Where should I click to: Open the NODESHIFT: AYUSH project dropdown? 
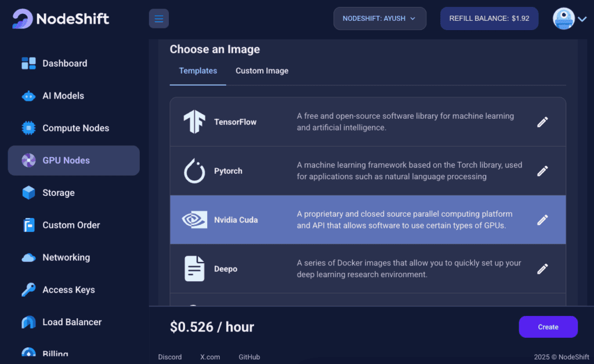[379, 19]
